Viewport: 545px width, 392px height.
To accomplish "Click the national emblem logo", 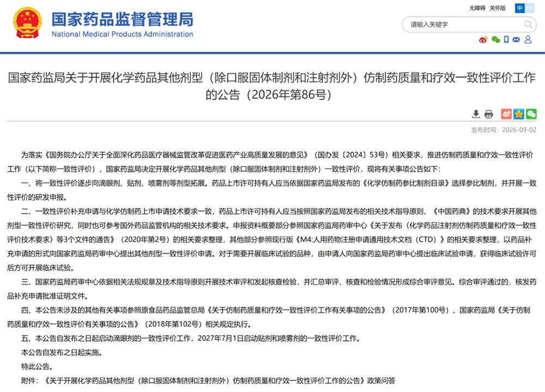I will (x=27, y=22).
